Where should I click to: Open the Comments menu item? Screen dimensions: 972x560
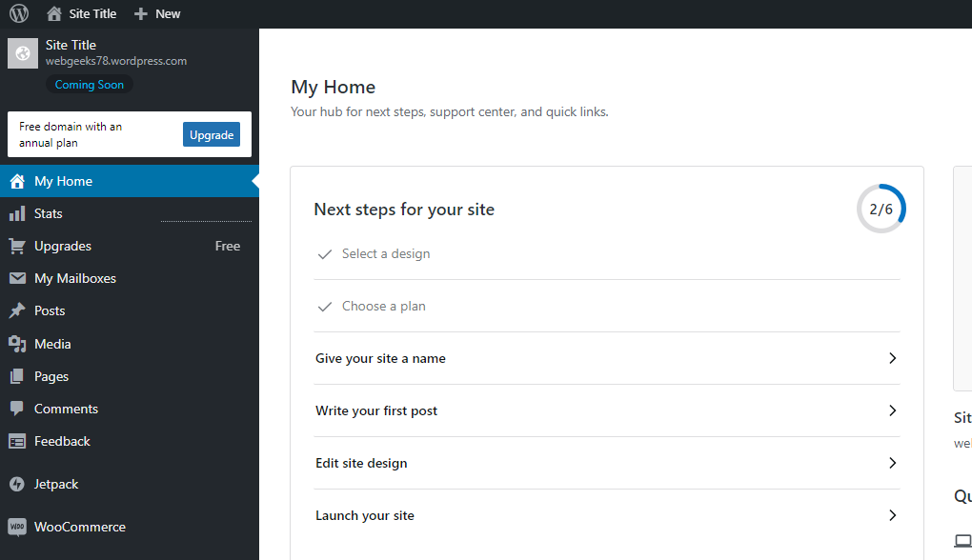pyautogui.click(x=130, y=409)
